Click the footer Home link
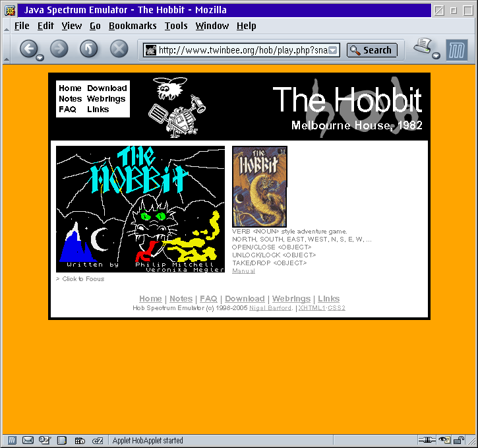Screen dimensions: 478x448 click(150, 299)
